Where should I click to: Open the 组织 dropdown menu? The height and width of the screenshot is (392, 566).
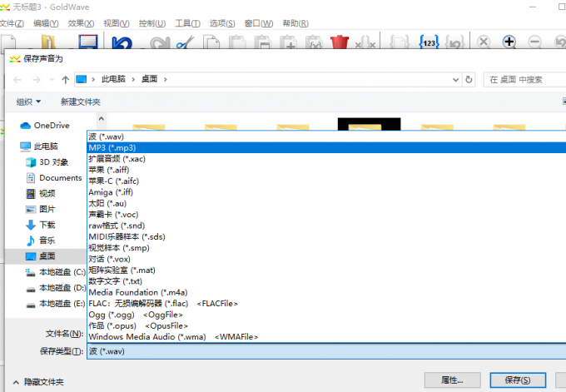pyautogui.click(x=28, y=102)
